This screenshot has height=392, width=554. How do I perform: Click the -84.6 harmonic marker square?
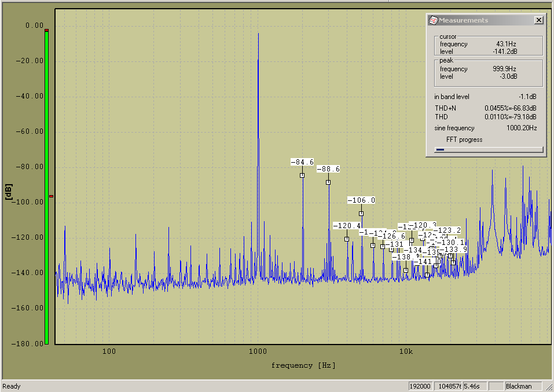[x=302, y=175]
